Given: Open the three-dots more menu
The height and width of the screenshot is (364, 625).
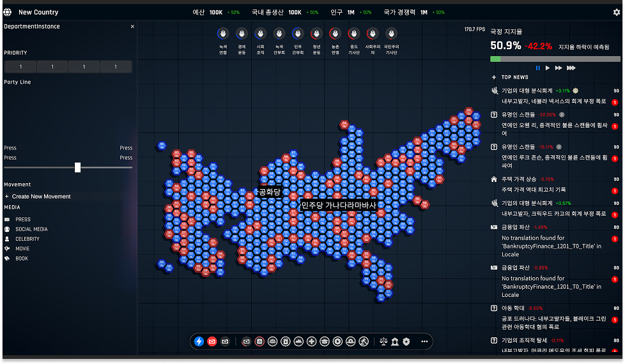Looking at the screenshot, I should pyautogui.click(x=424, y=342).
